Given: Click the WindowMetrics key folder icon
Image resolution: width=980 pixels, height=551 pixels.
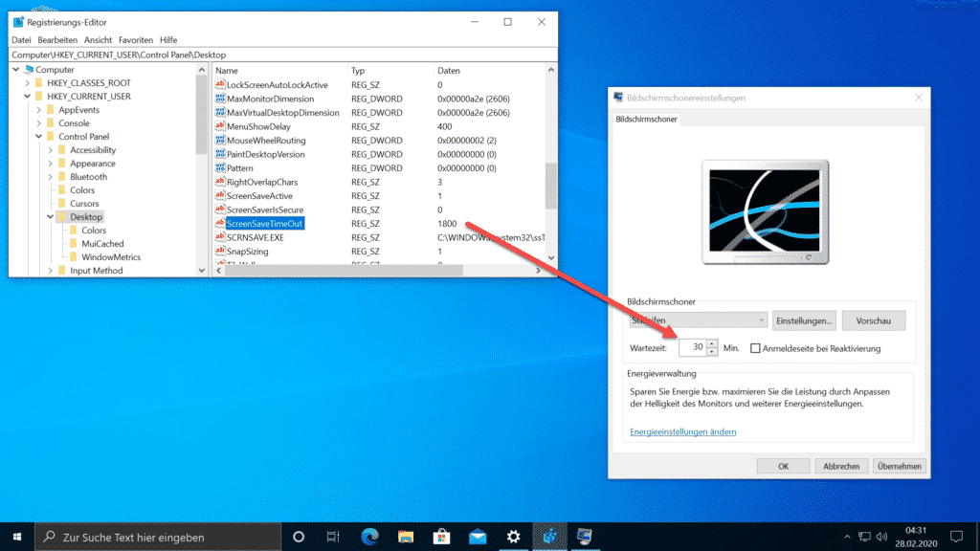Looking at the screenshot, I should coord(73,256).
